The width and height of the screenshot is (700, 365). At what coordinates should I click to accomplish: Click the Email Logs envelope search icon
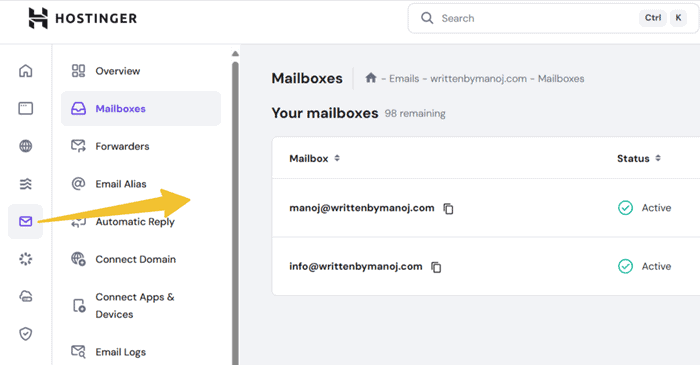pos(78,352)
